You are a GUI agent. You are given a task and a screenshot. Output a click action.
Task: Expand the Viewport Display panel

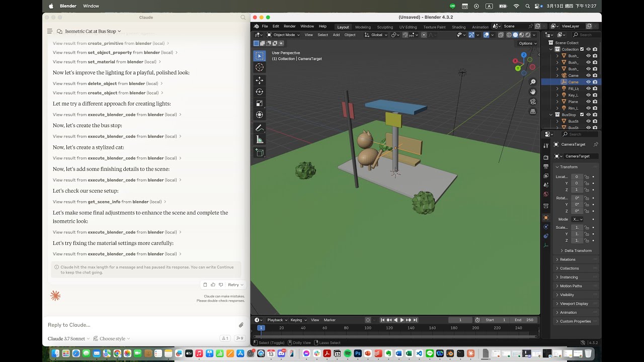pyautogui.click(x=574, y=304)
